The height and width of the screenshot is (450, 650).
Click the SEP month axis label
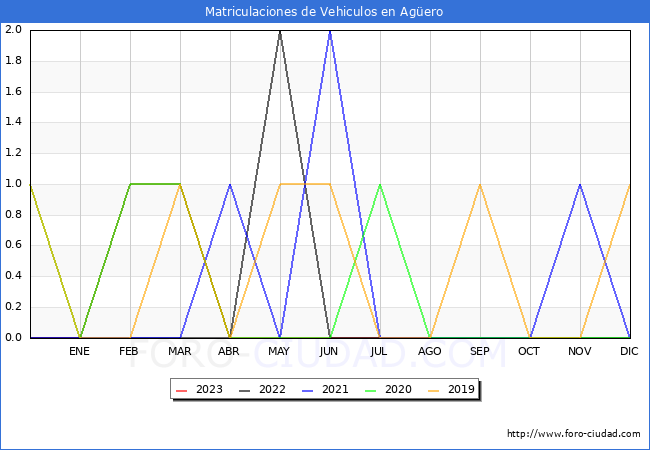pyautogui.click(x=480, y=351)
